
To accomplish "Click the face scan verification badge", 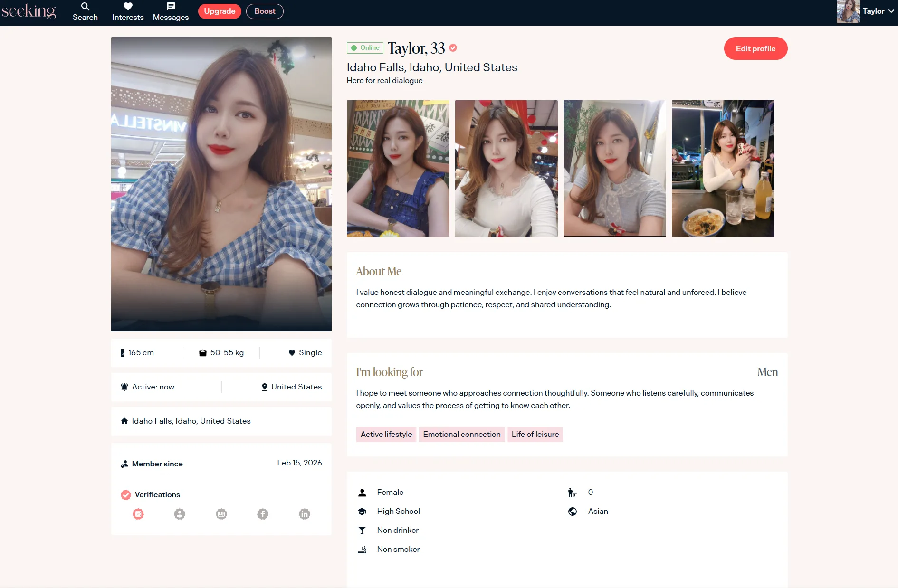I will pos(138,514).
